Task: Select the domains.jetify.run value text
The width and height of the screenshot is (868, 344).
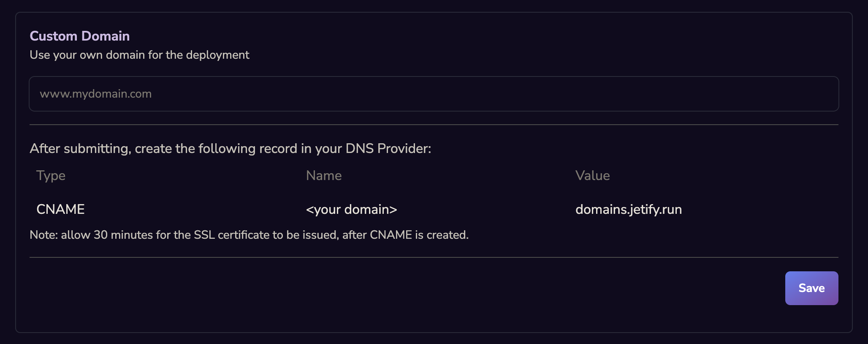Action: (x=629, y=209)
